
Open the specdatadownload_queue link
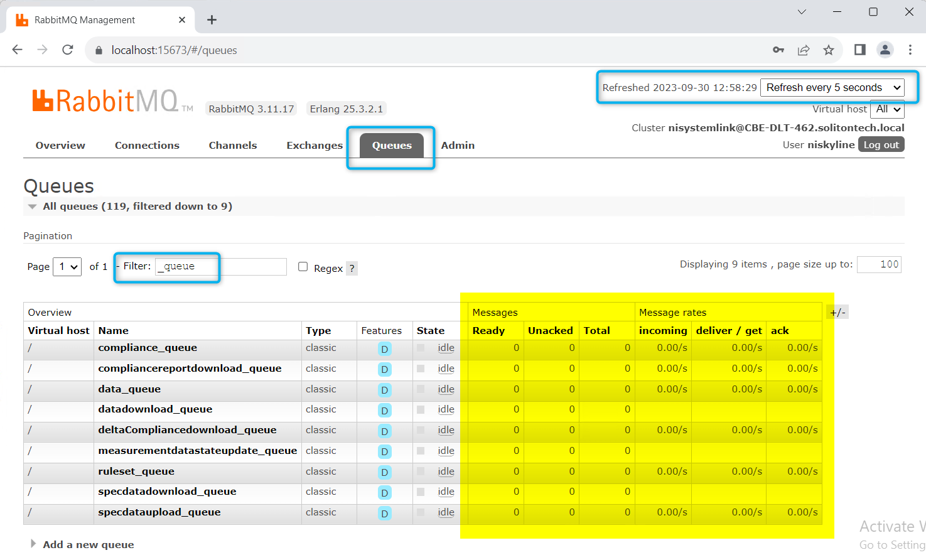tap(167, 492)
